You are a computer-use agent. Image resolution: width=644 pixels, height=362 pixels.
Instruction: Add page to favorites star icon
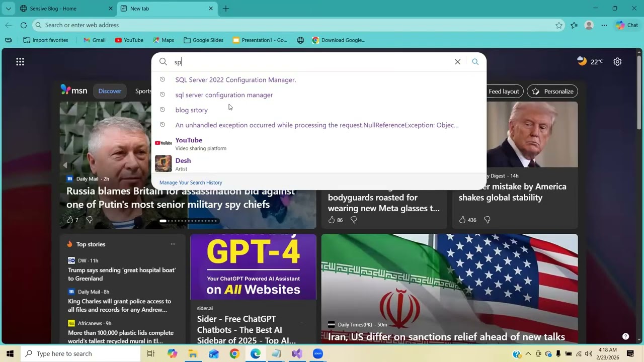tap(559, 25)
